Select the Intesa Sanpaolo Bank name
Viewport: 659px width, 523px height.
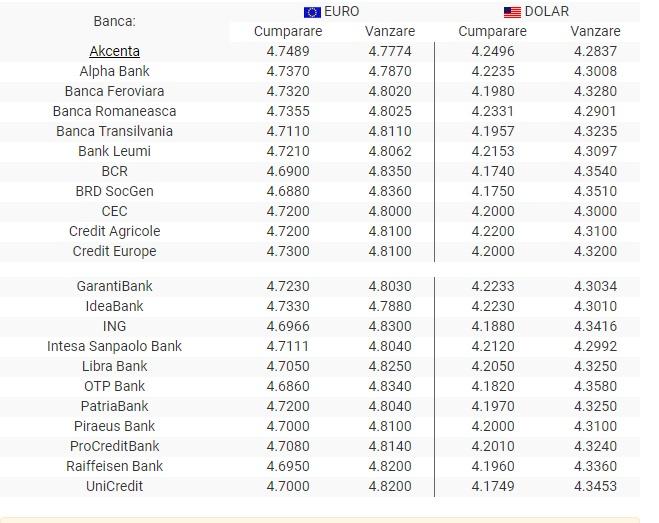coord(114,346)
